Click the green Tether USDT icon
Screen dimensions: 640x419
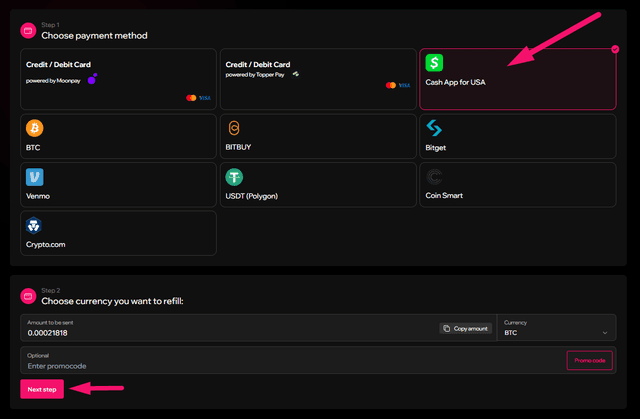coord(234,177)
